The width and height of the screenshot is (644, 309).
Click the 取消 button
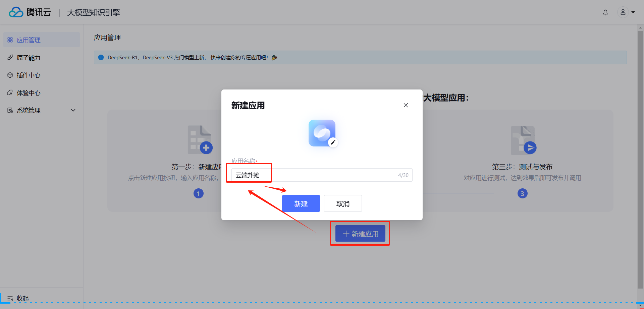point(343,203)
